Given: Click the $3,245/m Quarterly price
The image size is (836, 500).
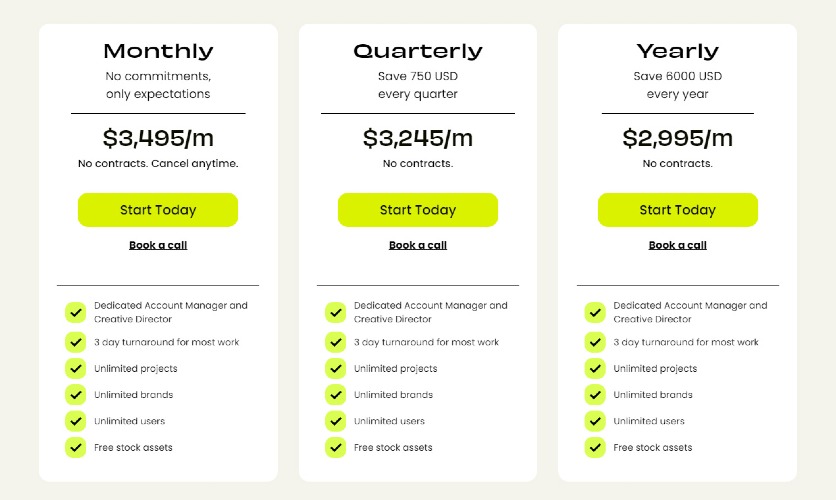Looking at the screenshot, I should point(418,138).
